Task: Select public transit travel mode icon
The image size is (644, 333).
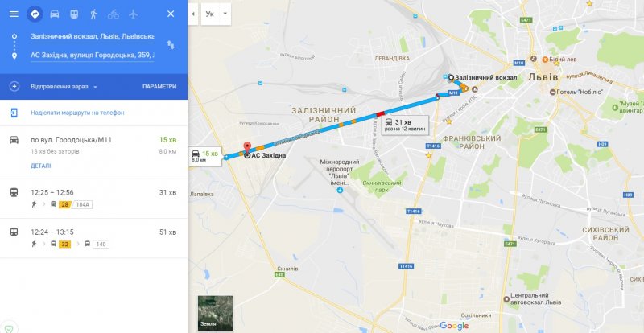Action: click(x=74, y=14)
